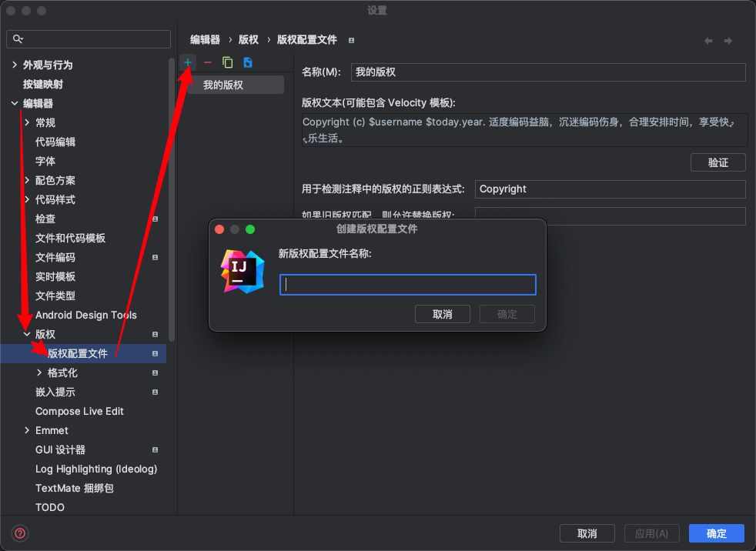
Task: Open the Compose Live Edit settings
Action: tap(79, 412)
